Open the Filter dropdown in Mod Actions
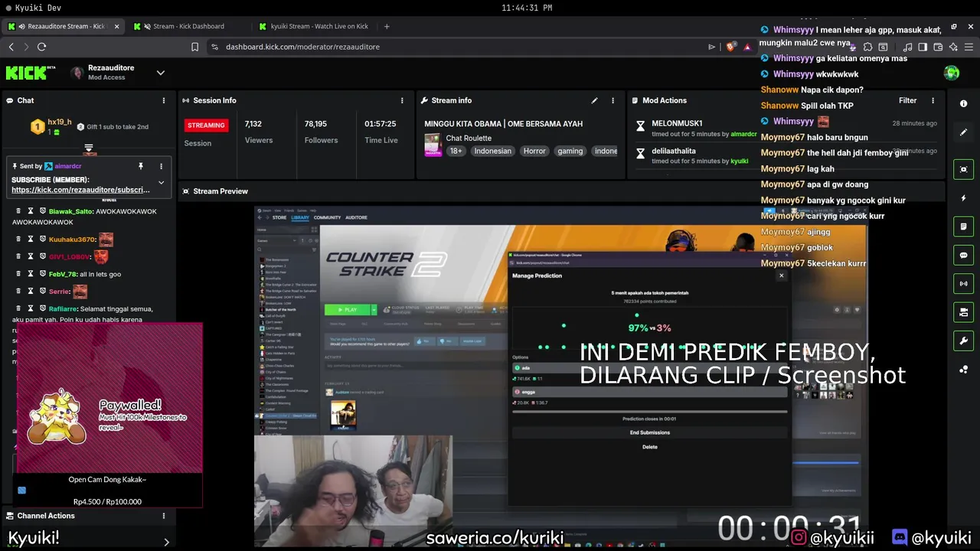Image resolution: width=980 pixels, height=551 pixels. [907, 100]
